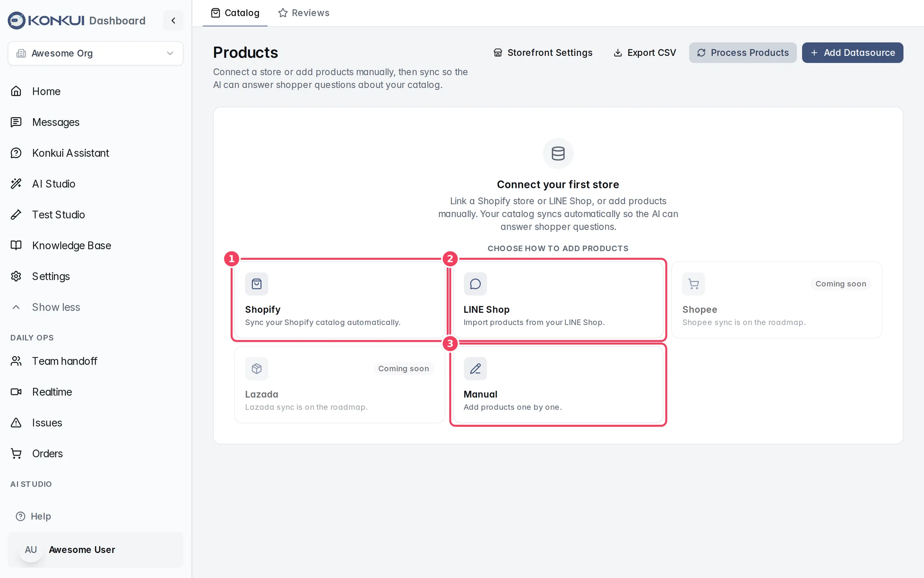Viewport: 924px width, 578px height.
Task: Select the LINE Shop datasource card
Action: 558,300
